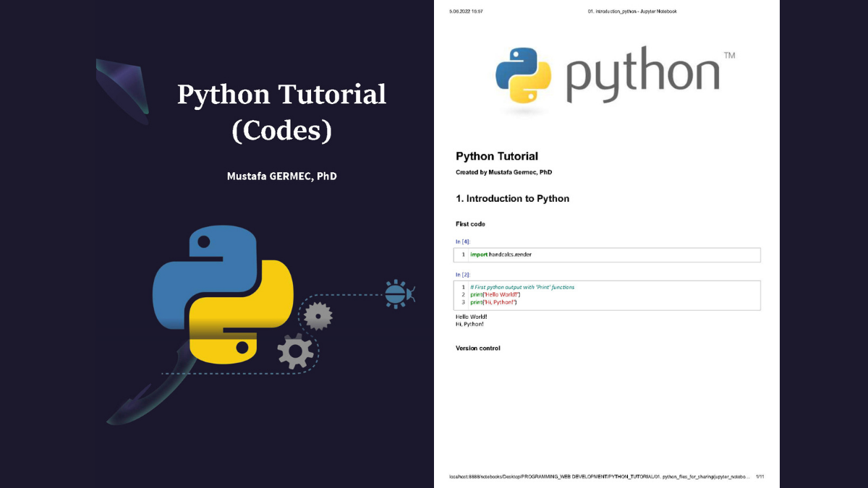Click the '1/11' page number
The height and width of the screenshot is (488, 868).
[x=759, y=477]
